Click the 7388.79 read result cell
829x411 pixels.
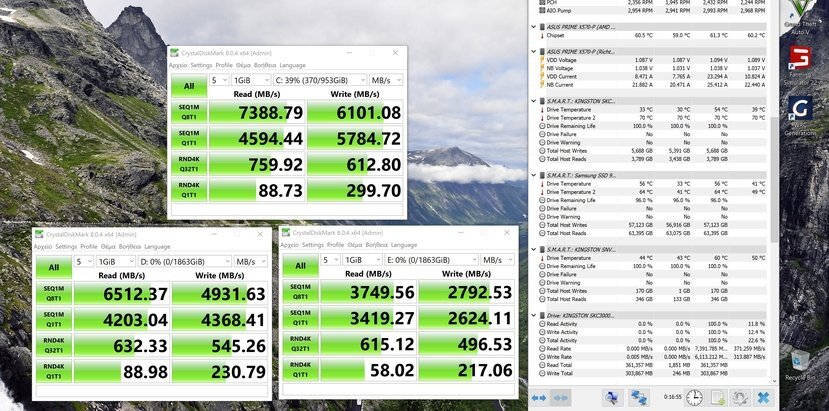click(257, 112)
